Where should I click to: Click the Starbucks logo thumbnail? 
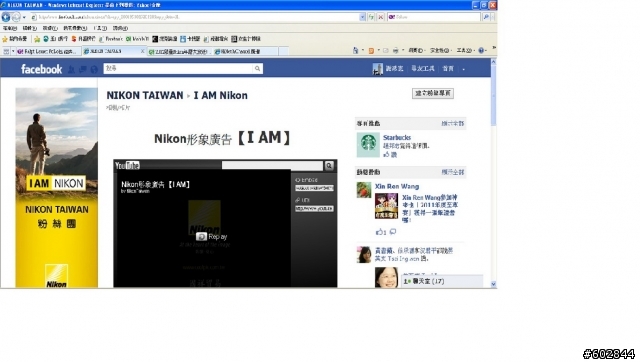368,144
